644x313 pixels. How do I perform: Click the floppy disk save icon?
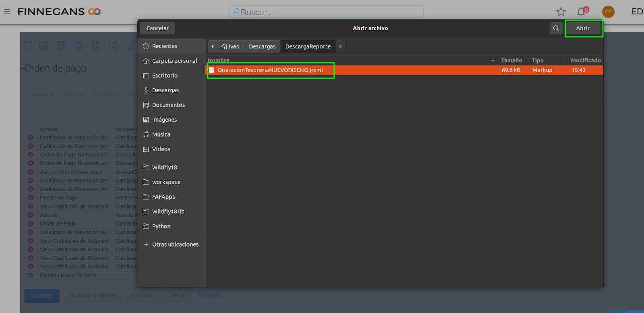pos(44,46)
